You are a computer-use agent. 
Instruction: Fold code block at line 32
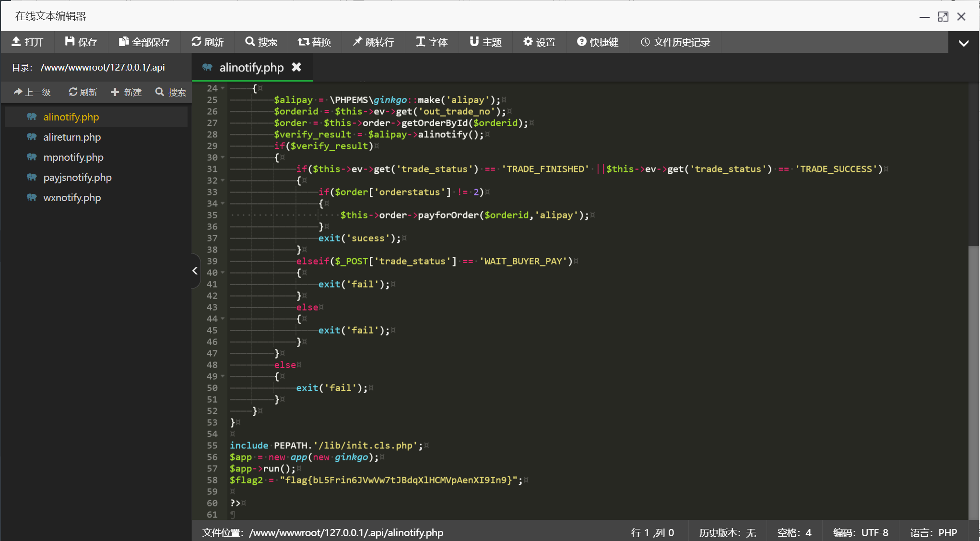click(x=223, y=180)
